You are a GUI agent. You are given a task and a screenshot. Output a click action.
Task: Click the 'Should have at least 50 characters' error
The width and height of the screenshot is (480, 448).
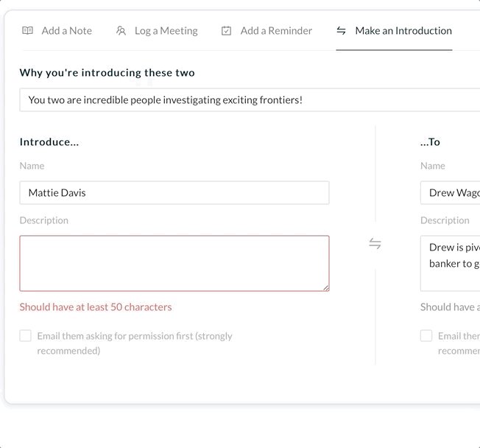tap(96, 307)
